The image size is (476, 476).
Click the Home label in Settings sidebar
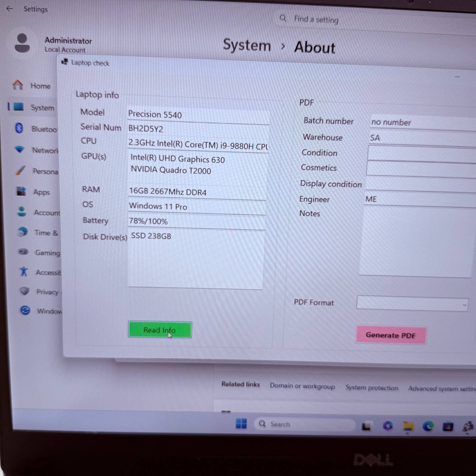[40, 86]
